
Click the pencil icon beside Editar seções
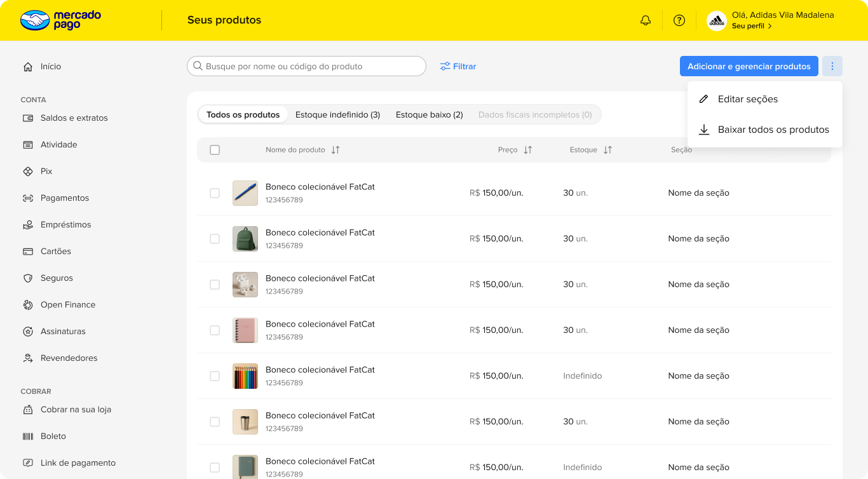click(703, 99)
